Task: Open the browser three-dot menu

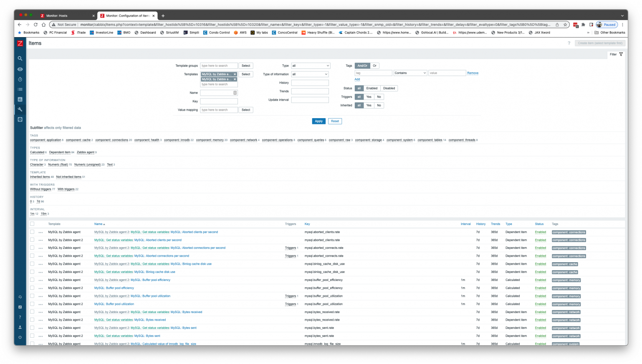Action: pyautogui.click(x=622, y=25)
